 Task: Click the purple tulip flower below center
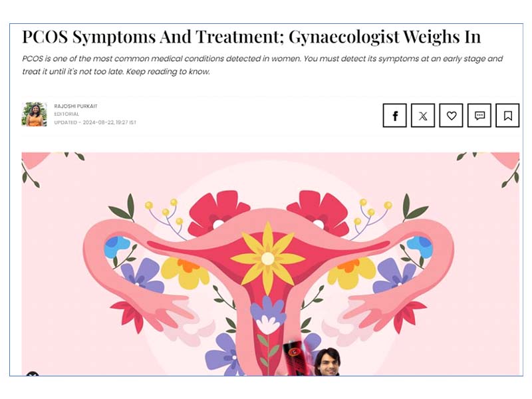(268, 315)
